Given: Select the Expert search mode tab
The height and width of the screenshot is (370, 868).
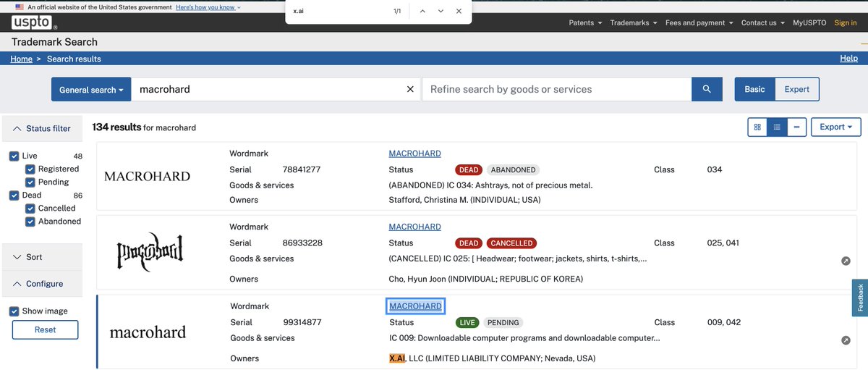Looking at the screenshot, I should coord(797,89).
